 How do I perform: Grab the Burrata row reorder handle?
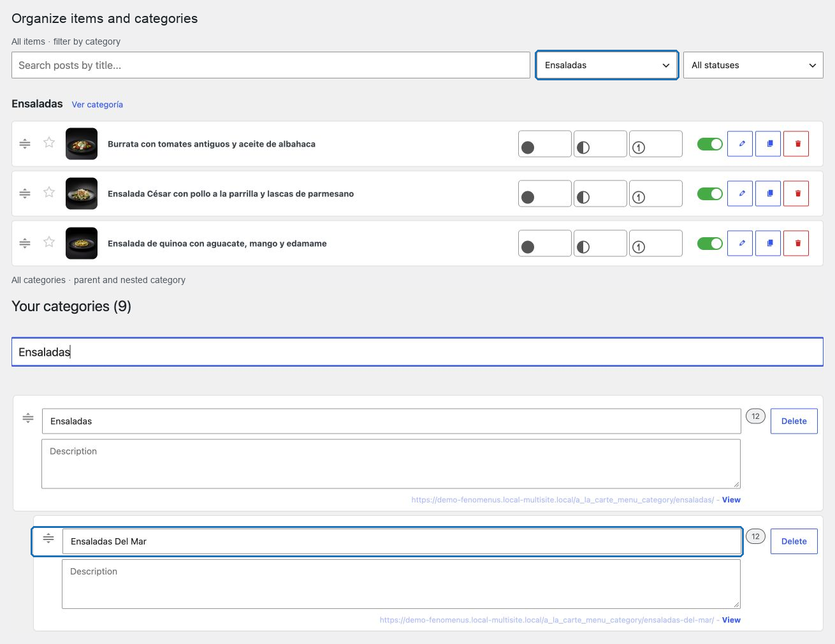click(25, 143)
